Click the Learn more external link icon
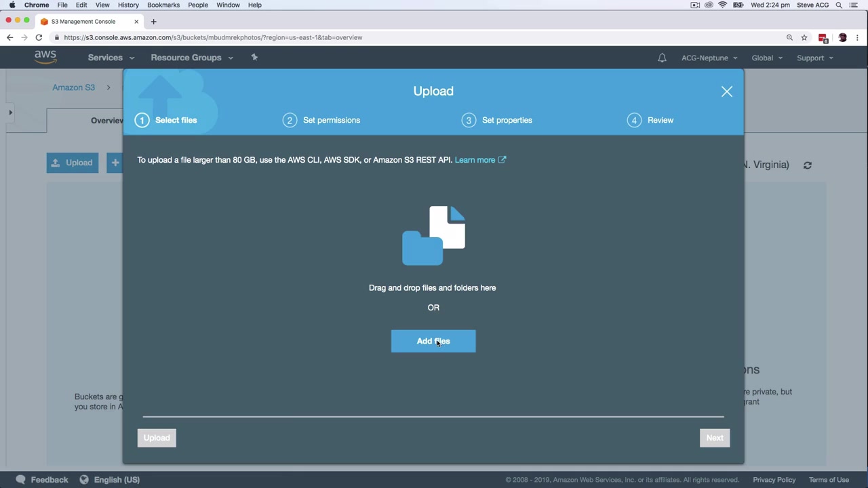868x488 pixels. pyautogui.click(x=502, y=160)
